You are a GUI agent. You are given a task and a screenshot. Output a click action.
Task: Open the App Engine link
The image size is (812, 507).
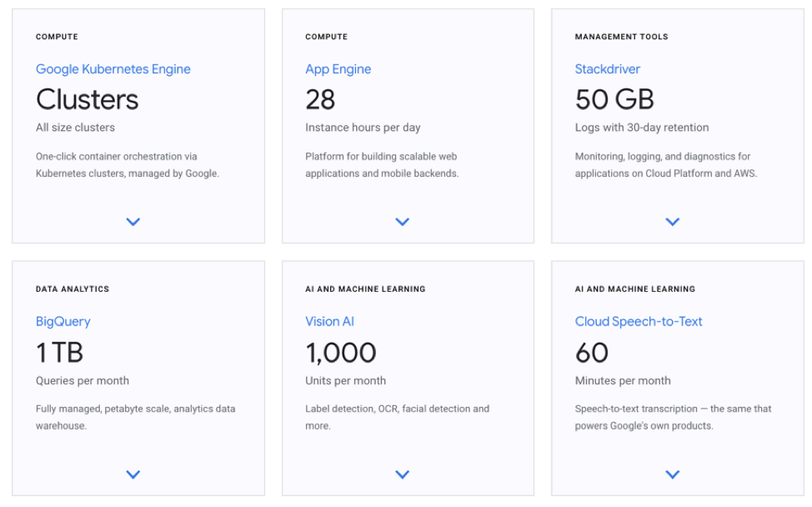[338, 69]
